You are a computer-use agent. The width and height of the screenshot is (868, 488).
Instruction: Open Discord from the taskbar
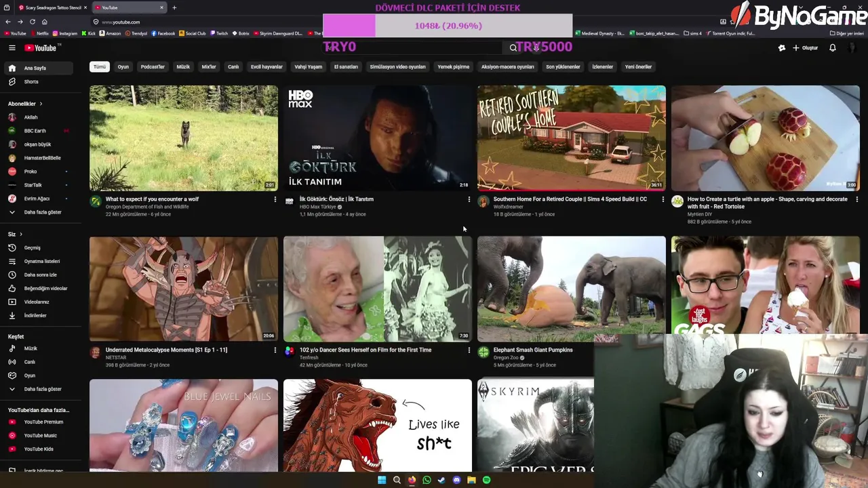[456, 480]
